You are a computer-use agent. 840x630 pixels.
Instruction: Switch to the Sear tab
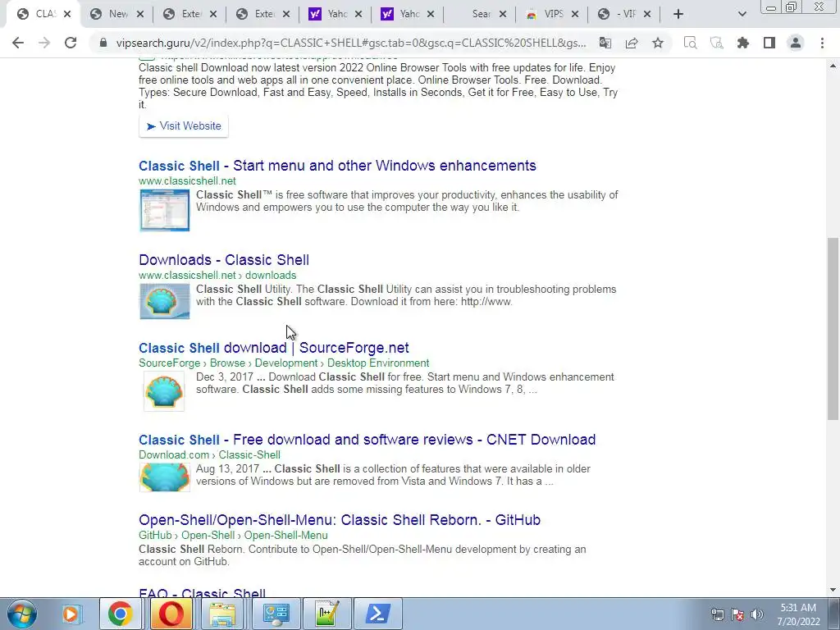pyautogui.click(x=481, y=14)
